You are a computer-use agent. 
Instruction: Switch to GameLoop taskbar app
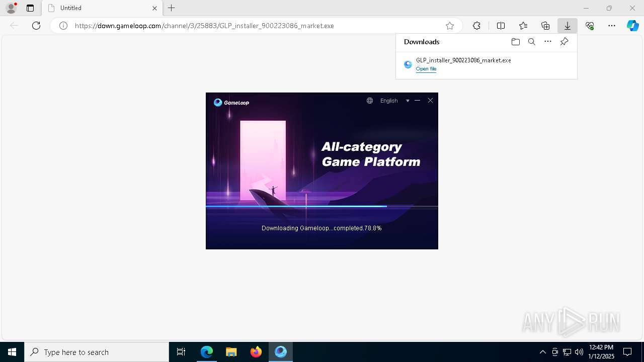pos(281,352)
